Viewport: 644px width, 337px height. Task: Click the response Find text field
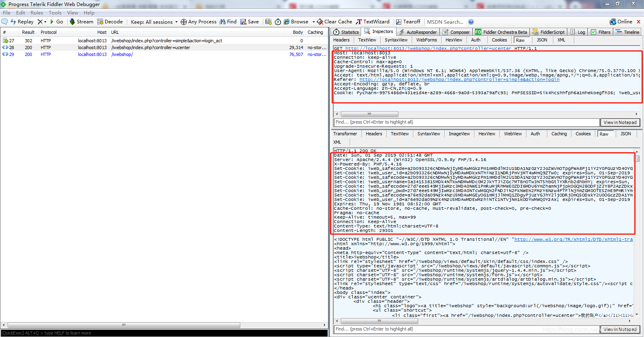[x=466, y=329]
